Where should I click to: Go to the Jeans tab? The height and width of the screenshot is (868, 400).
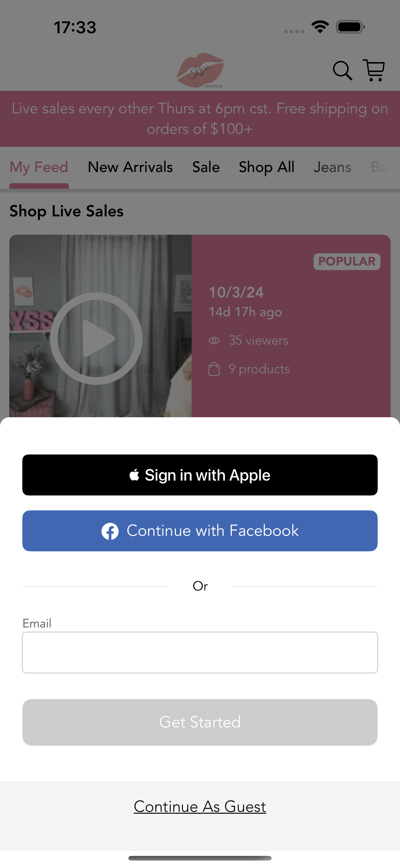point(333,167)
